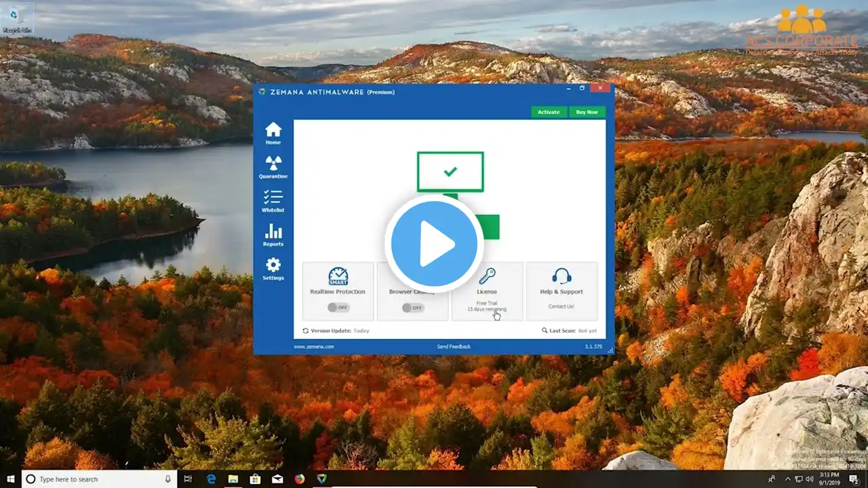
Task: Click the License key icon
Action: click(487, 276)
